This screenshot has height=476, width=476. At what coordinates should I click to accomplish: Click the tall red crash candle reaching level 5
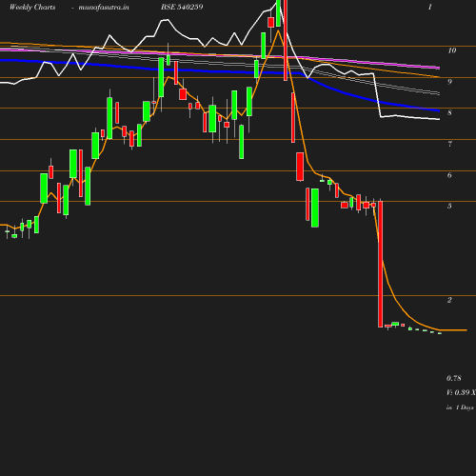380,264
